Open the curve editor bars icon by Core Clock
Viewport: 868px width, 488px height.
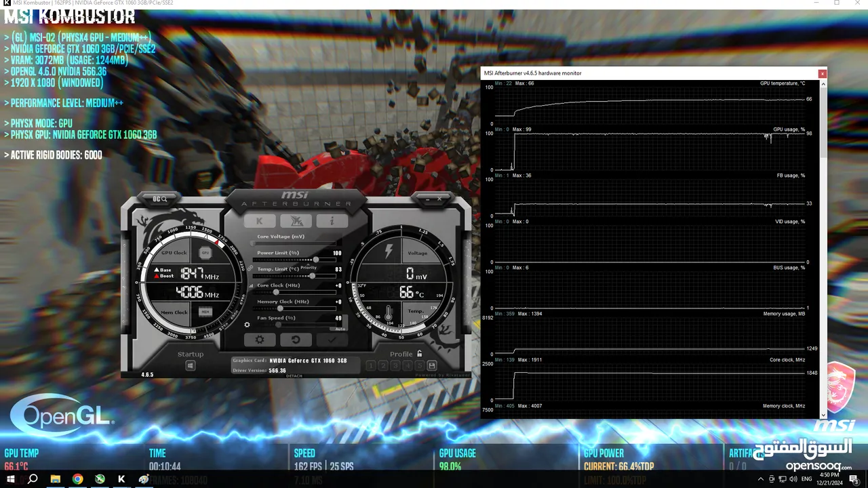[x=250, y=285]
